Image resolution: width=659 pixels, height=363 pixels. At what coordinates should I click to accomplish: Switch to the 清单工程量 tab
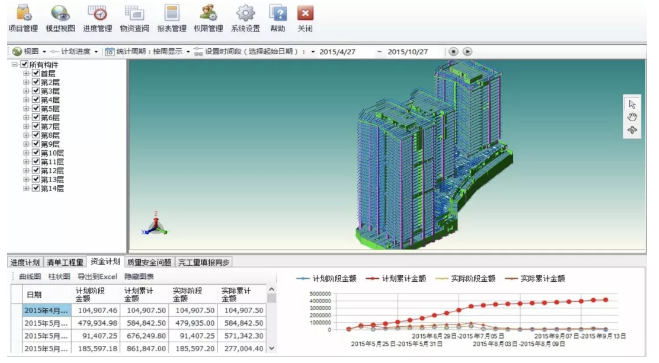click(65, 263)
